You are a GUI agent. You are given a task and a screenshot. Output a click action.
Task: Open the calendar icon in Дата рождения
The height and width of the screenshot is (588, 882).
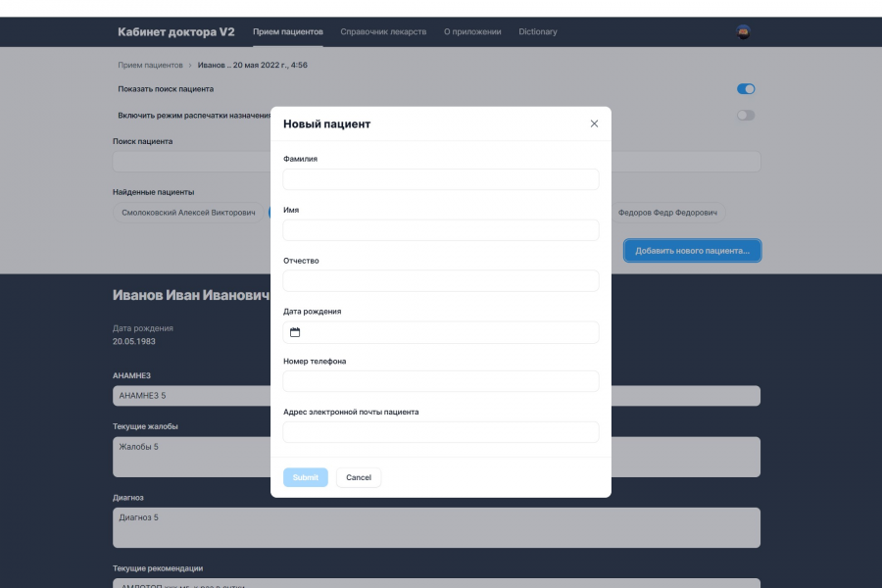click(295, 332)
